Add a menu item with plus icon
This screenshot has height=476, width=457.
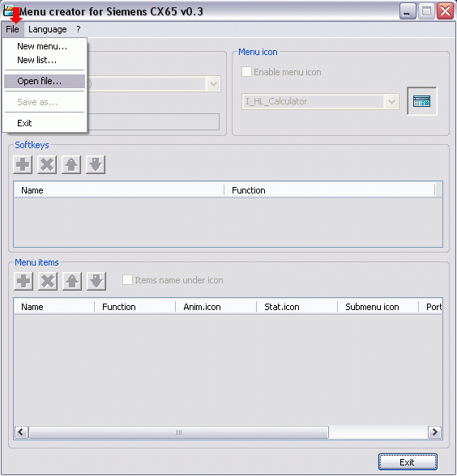click(23, 281)
